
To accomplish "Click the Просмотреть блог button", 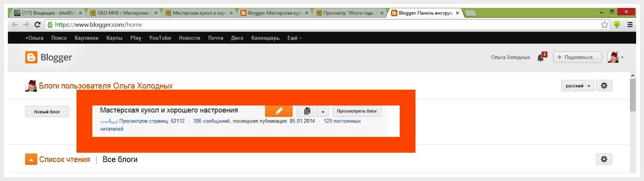I will [x=357, y=111].
